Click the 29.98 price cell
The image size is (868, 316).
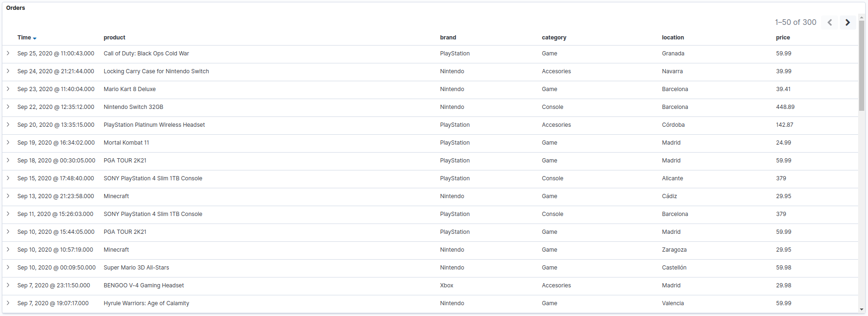[784, 285]
